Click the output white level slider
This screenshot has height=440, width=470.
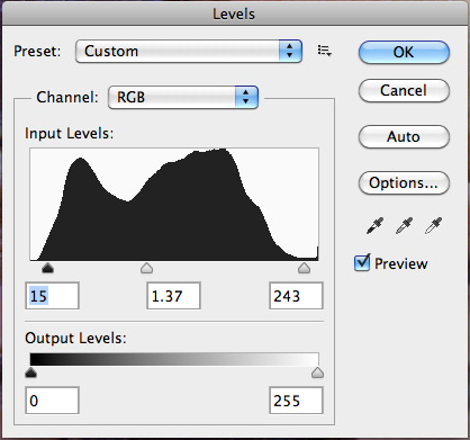click(x=318, y=372)
